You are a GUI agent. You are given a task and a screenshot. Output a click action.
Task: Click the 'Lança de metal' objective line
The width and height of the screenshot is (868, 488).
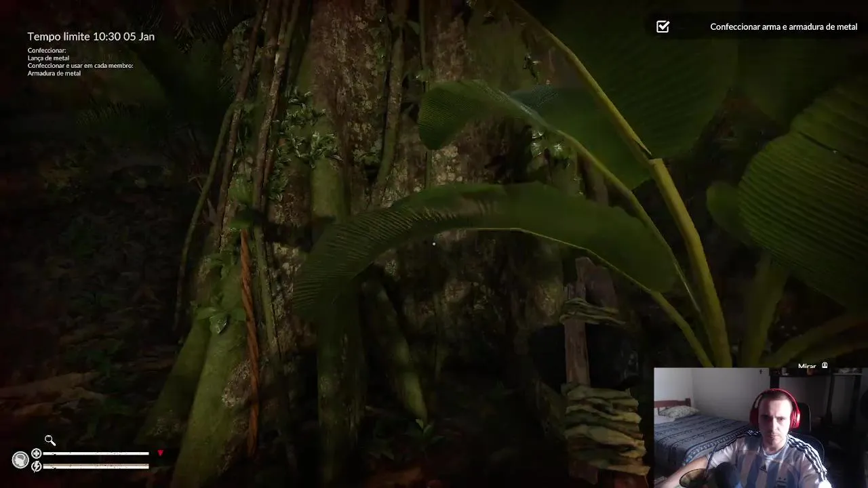tap(48, 58)
